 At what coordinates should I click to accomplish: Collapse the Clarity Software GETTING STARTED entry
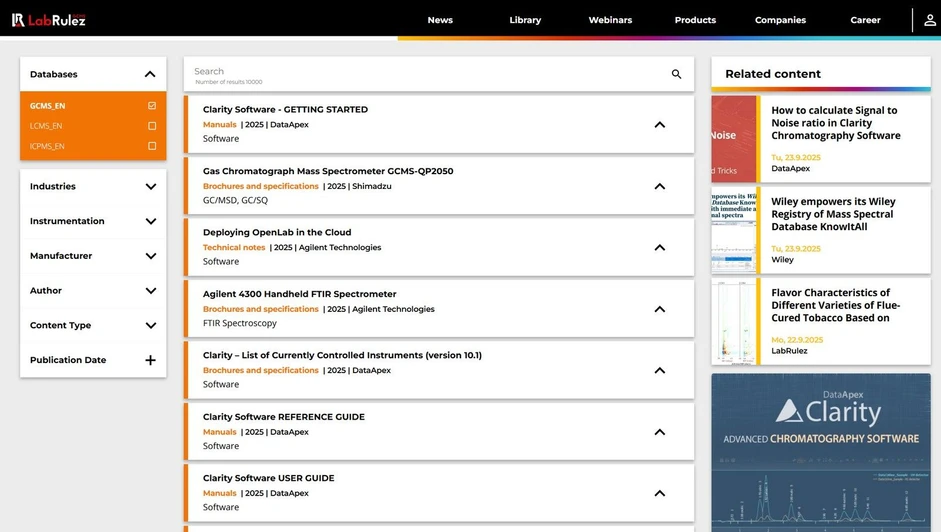(659, 125)
